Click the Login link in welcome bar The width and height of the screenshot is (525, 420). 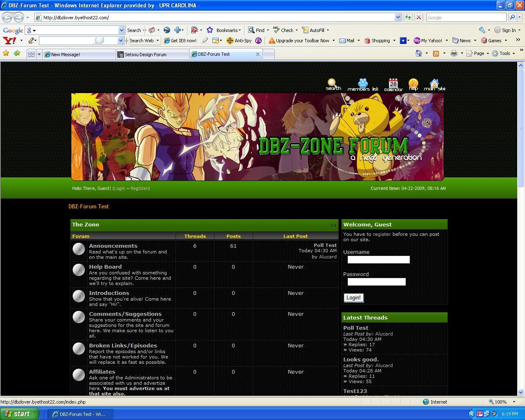point(119,188)
